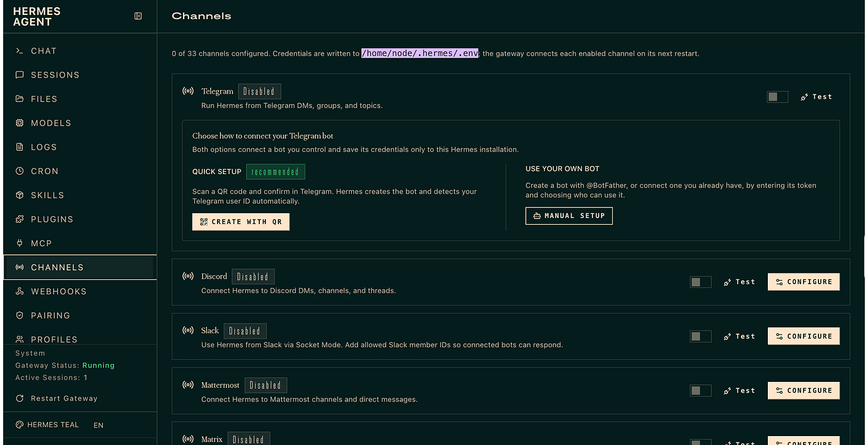Click the Discord broadcast icon

tap(188, 276)
